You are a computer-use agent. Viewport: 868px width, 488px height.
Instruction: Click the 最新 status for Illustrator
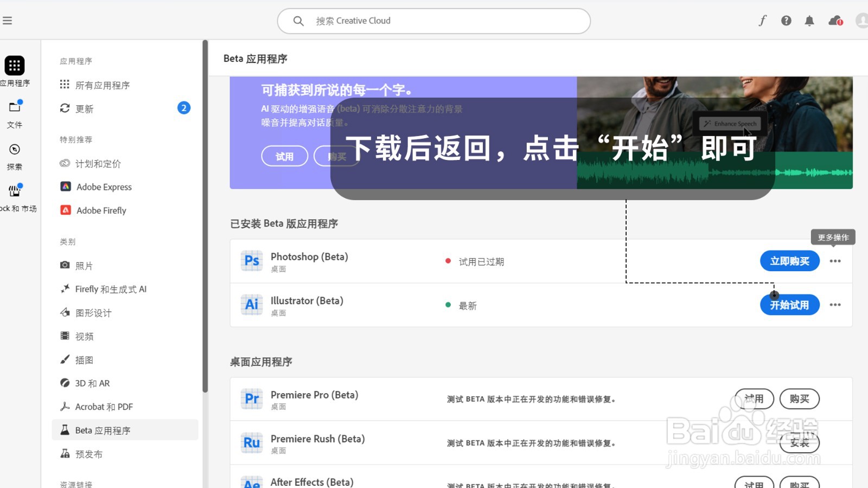click(468, 306)
